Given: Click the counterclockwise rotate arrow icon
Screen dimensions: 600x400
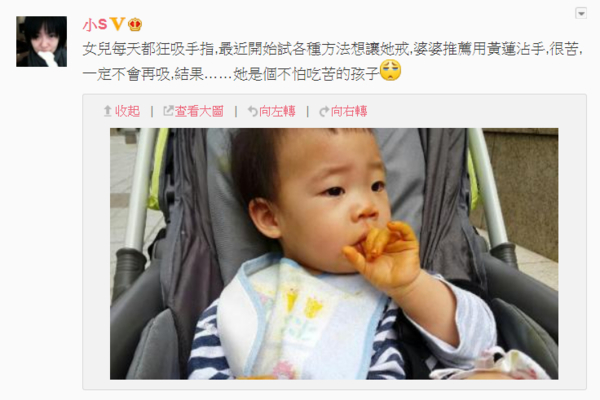Looking at the screenshot, I should point(253,111).
